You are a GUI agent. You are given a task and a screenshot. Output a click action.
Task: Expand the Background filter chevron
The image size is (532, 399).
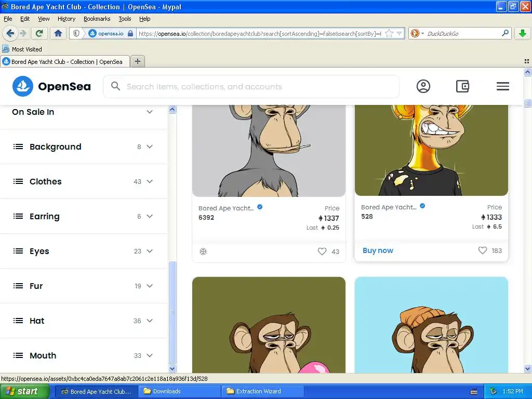pyautogui.click(x=150, y=147)
